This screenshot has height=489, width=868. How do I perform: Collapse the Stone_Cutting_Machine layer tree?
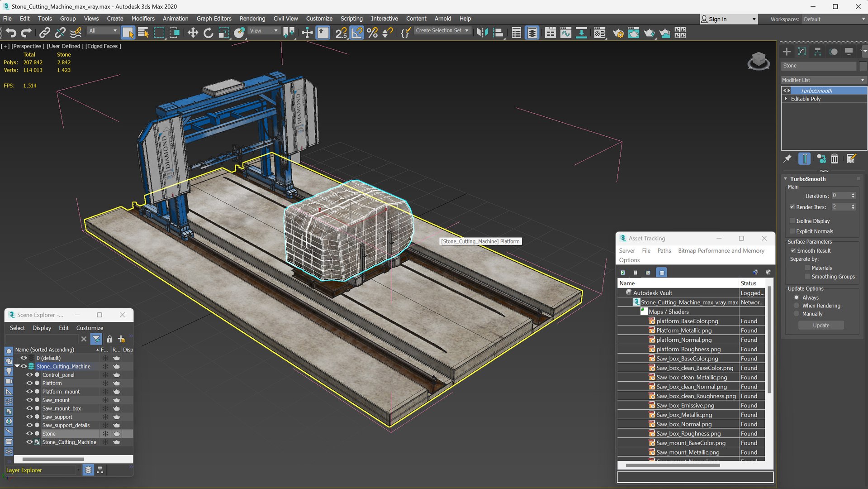point(17,366)
